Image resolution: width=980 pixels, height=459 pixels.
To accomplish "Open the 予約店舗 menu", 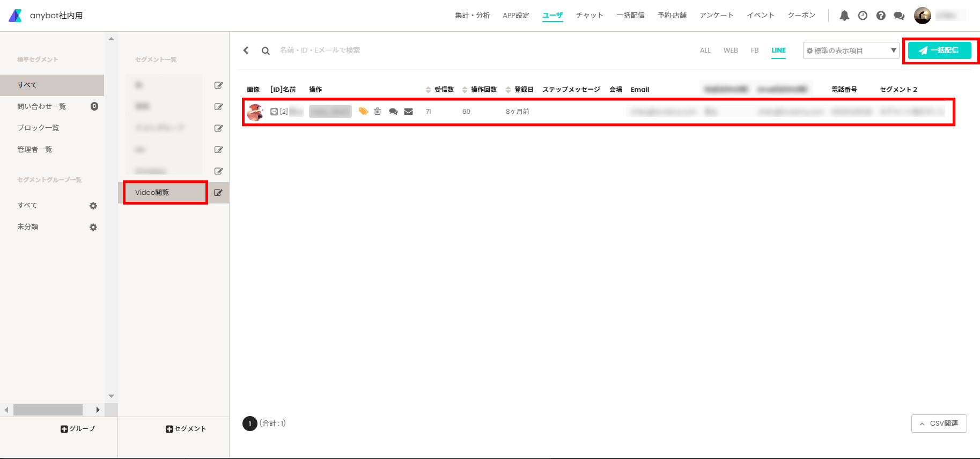I will [672, 16].
